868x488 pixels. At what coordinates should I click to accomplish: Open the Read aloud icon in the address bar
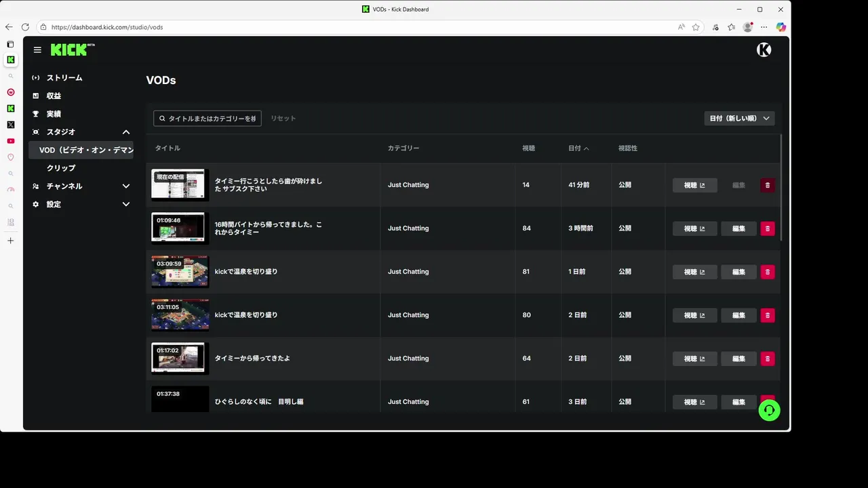click(681, 27)
